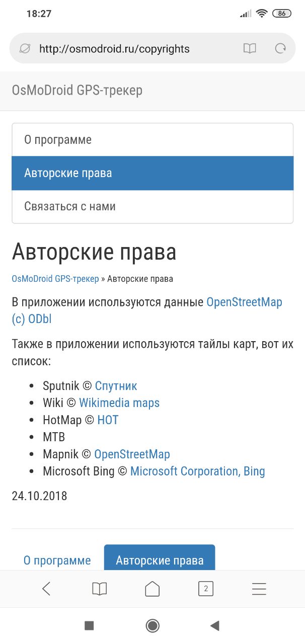Open the browser hamburger menu

pos(259,589)
